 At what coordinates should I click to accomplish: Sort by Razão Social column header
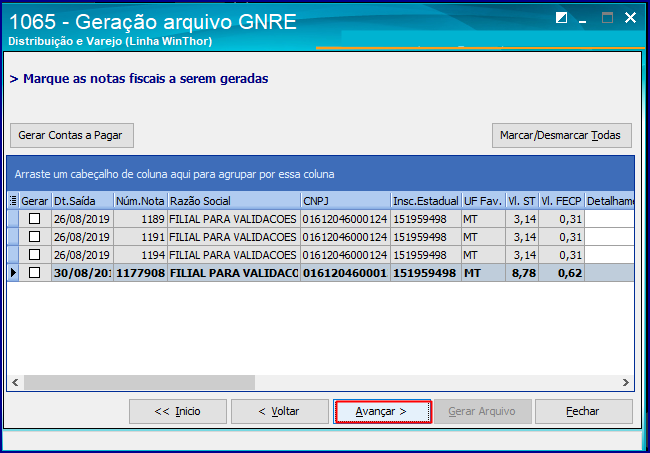point(234,201)
